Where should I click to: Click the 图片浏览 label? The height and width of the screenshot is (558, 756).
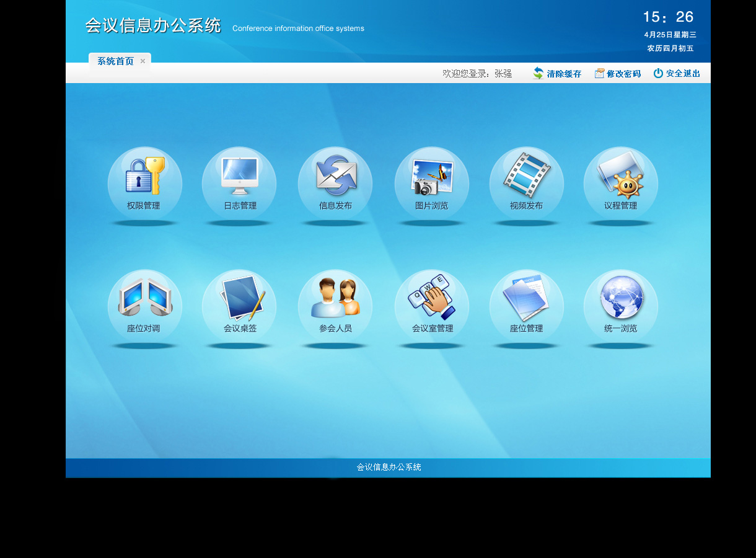tap(431, 206)
